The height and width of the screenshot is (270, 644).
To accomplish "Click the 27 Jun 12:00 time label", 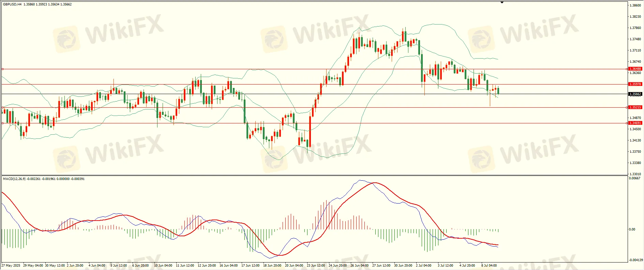I will click(381, 266).
